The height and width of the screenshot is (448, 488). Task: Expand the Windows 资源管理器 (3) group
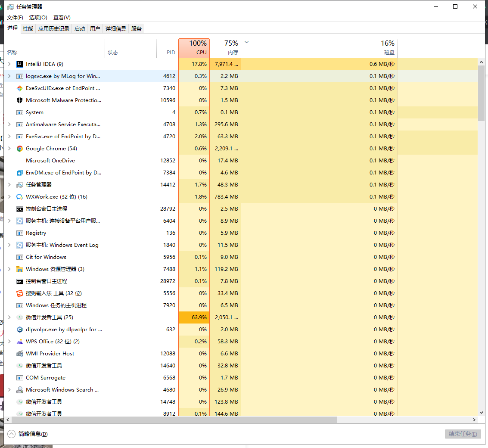pos(9,269)
